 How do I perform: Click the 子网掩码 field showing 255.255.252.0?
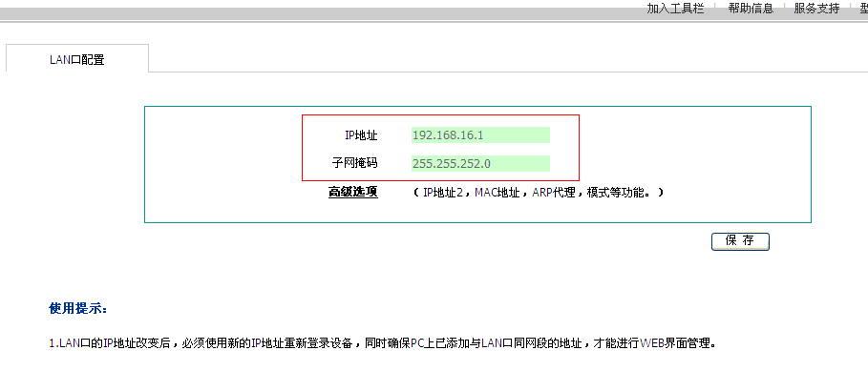tap(480, 163)
